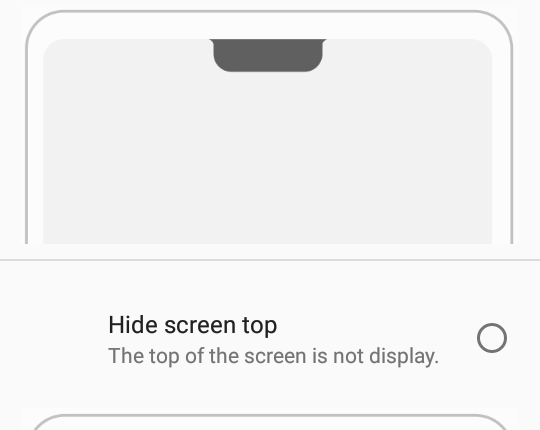Image resolution: width=540 pixels, height=430 pixels.
Task: Click the Hide screen top title
Action: pyautogui.click(x=193, y=325)
